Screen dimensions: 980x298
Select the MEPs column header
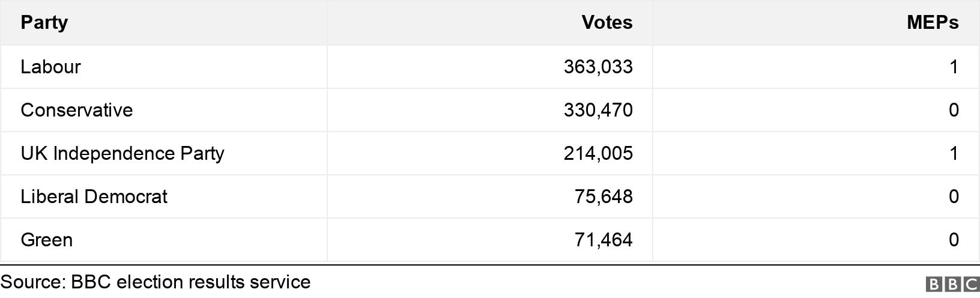933,22
